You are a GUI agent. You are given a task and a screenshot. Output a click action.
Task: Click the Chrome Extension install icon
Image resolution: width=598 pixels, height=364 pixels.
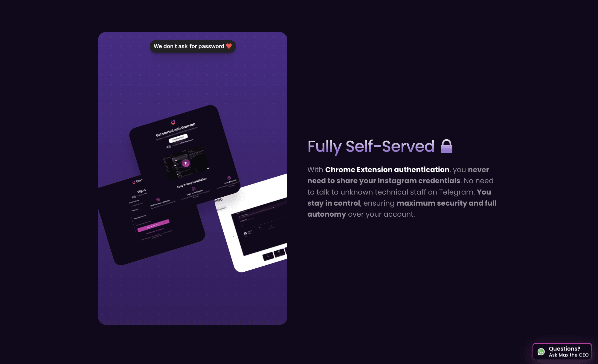(158, 200)
